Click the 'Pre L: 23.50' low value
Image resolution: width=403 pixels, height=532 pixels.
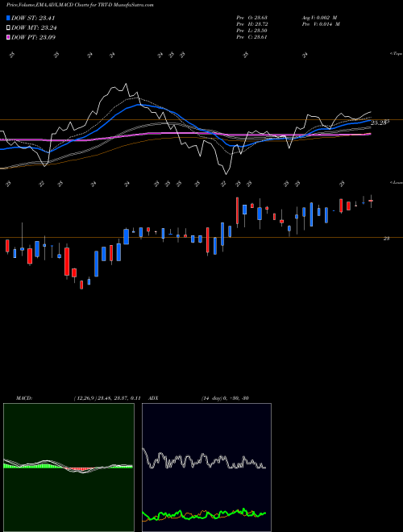pos(251,31)
